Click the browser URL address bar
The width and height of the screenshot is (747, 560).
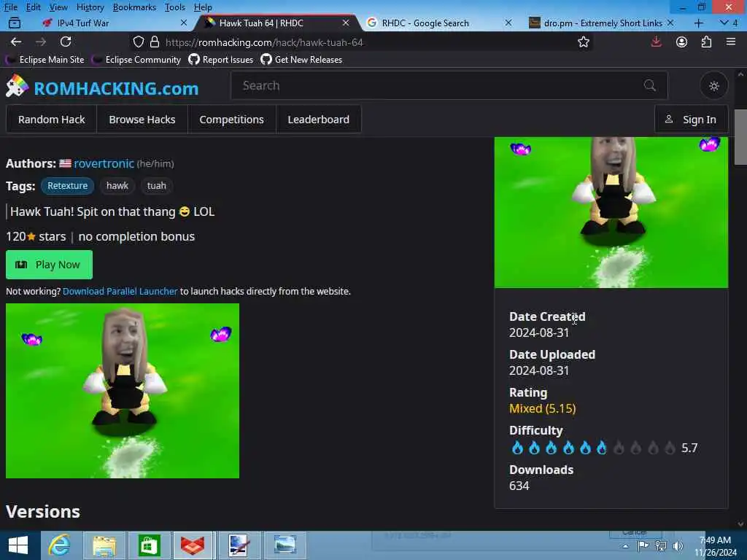tap(362, 42)
